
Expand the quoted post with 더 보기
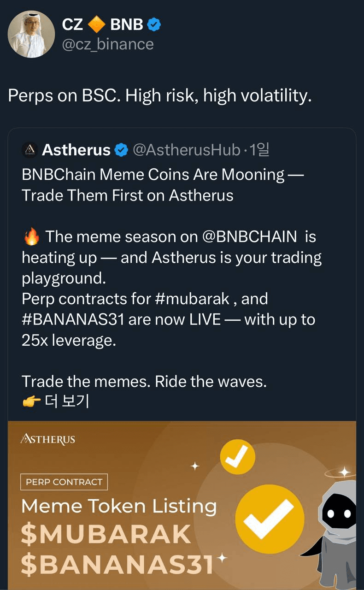pos(67,401)
